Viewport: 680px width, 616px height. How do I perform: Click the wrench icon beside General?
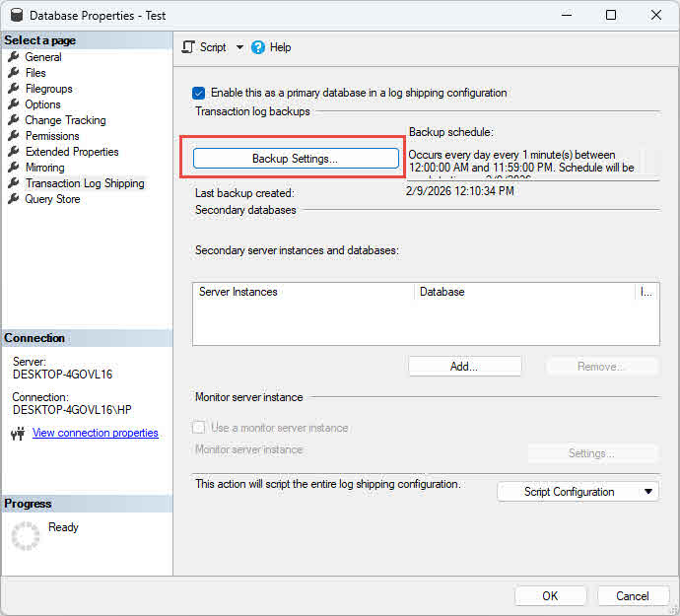[14, 56]
